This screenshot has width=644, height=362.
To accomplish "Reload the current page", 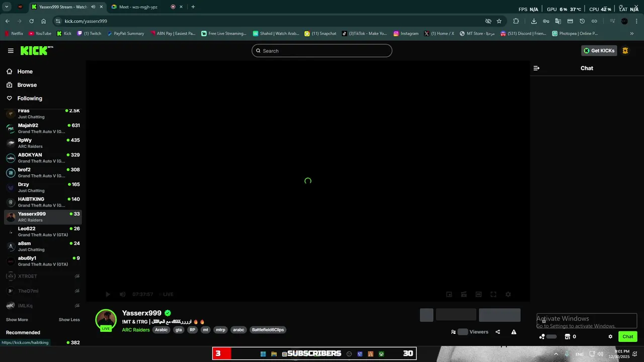I will click(x=31, y=21).
